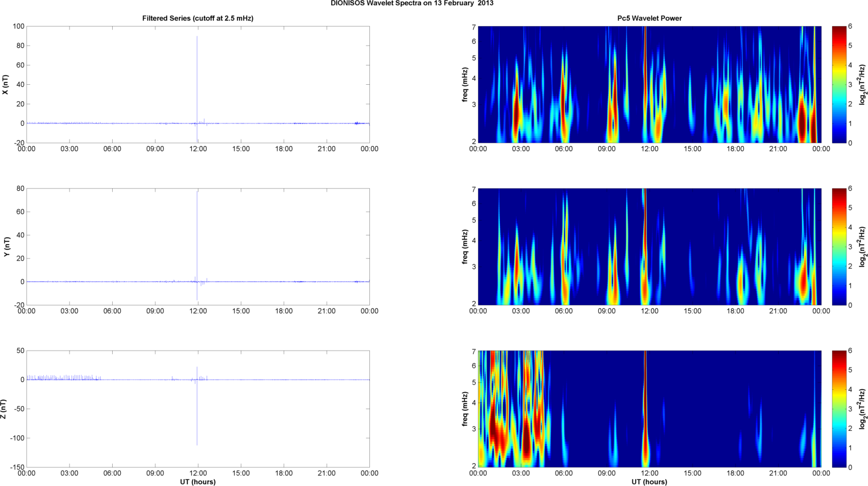868x486 pixels.
Task: Click the 06:00 tick under the Y filtered series
Action: [x=112, y=311]
